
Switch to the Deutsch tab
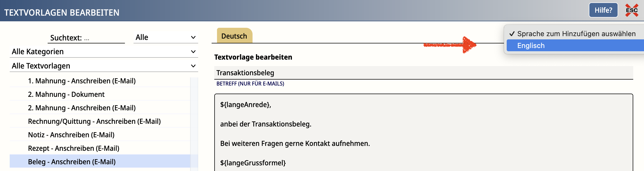pyautogui.click(x=234, y=36)
